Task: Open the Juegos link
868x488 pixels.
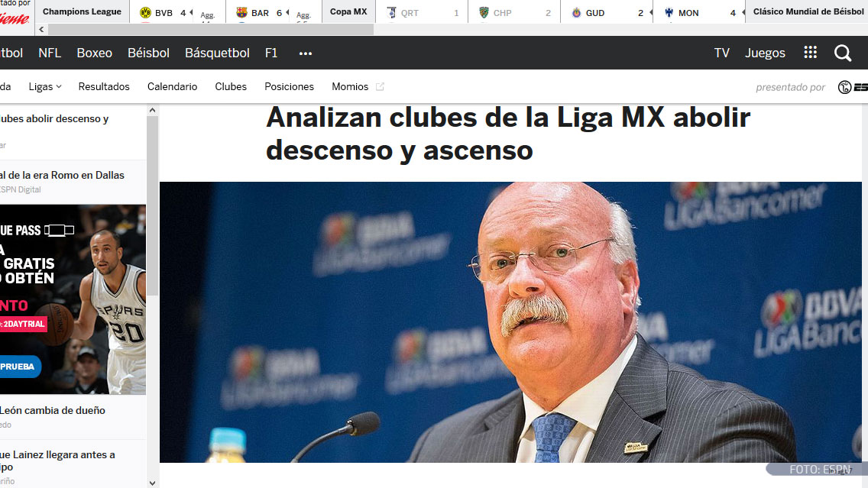Action: (x=765, y=53)
